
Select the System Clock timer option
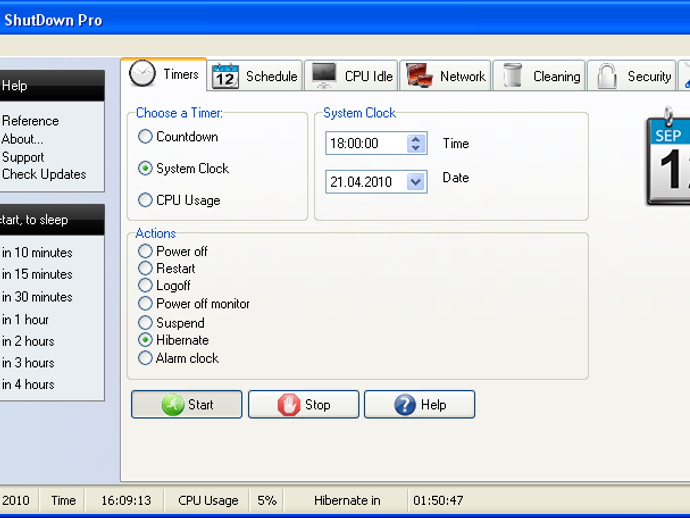coord(184,168)
